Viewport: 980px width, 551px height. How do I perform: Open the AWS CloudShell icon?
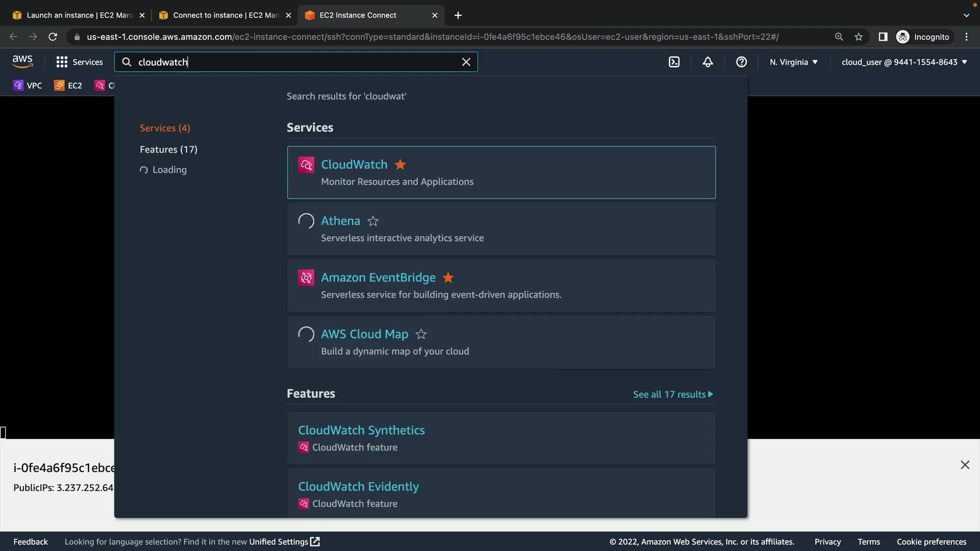coord(674,62)
